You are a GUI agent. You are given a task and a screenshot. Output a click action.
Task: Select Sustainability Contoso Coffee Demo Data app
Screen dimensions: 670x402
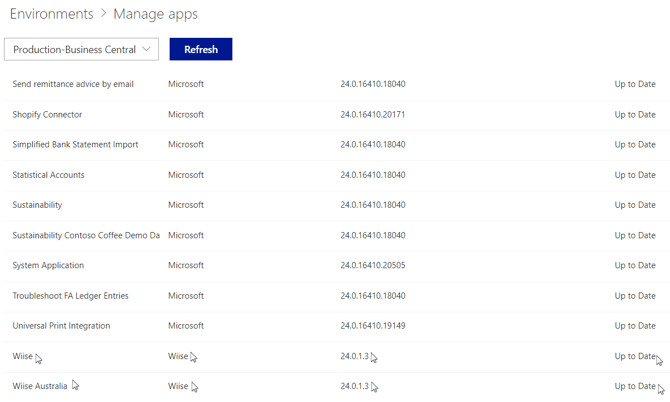85,236
